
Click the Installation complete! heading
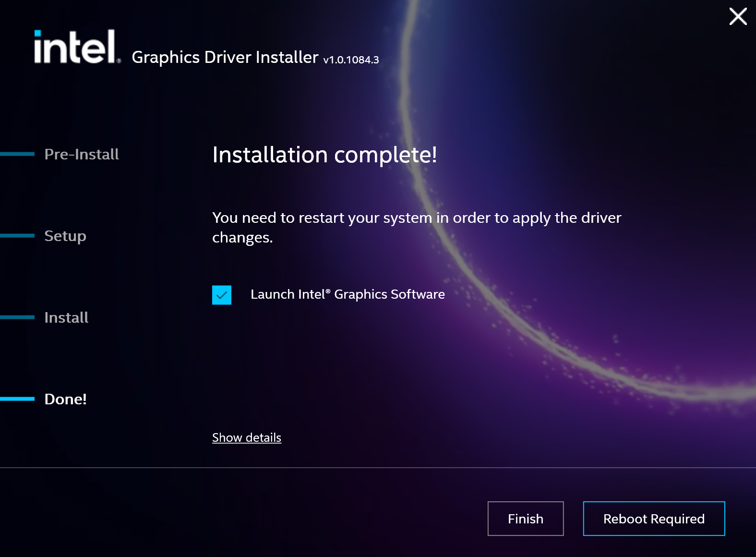click(324, 155)
